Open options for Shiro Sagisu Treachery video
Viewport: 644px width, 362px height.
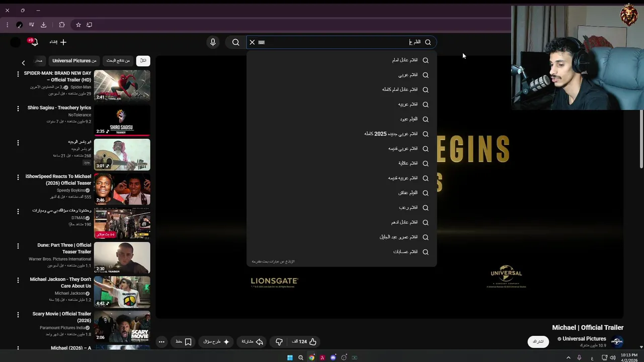pyautogui.click(x=18, y=108)
